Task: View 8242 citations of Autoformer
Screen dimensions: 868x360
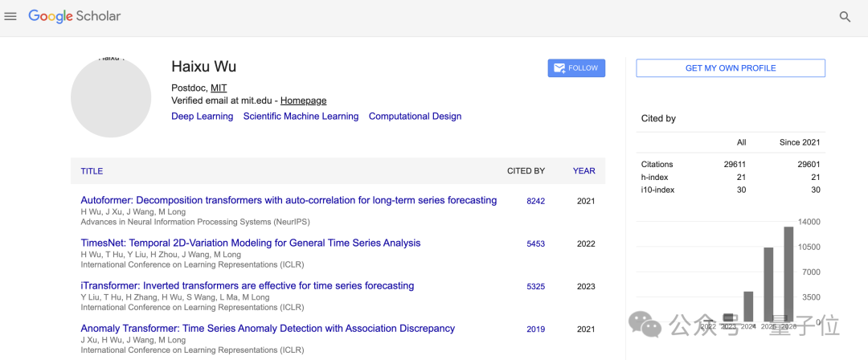Action: tap(536, 201)
